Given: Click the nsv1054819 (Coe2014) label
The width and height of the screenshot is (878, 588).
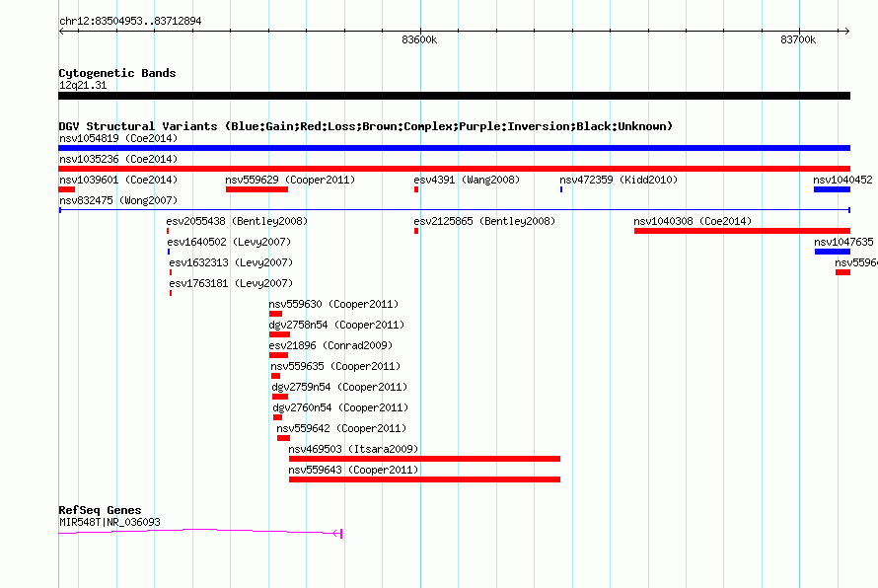Looking at the screenshot, I should point(118,138).
